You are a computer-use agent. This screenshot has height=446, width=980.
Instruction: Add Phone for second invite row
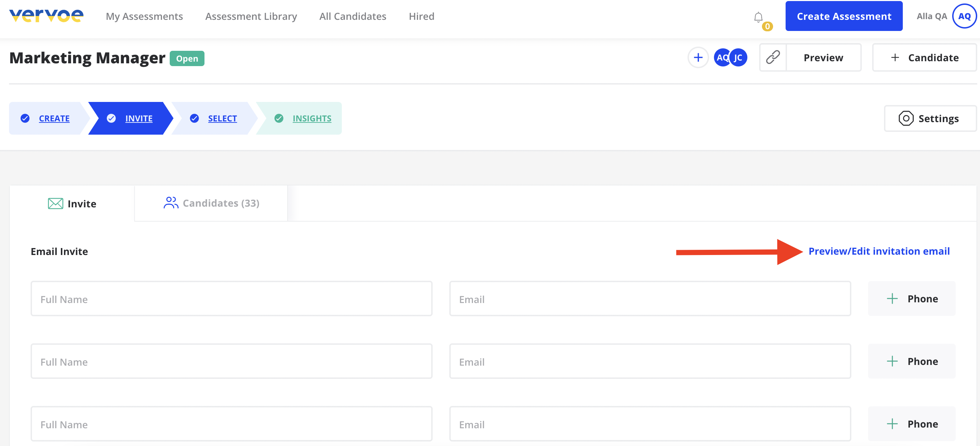[x=911, y=361]
